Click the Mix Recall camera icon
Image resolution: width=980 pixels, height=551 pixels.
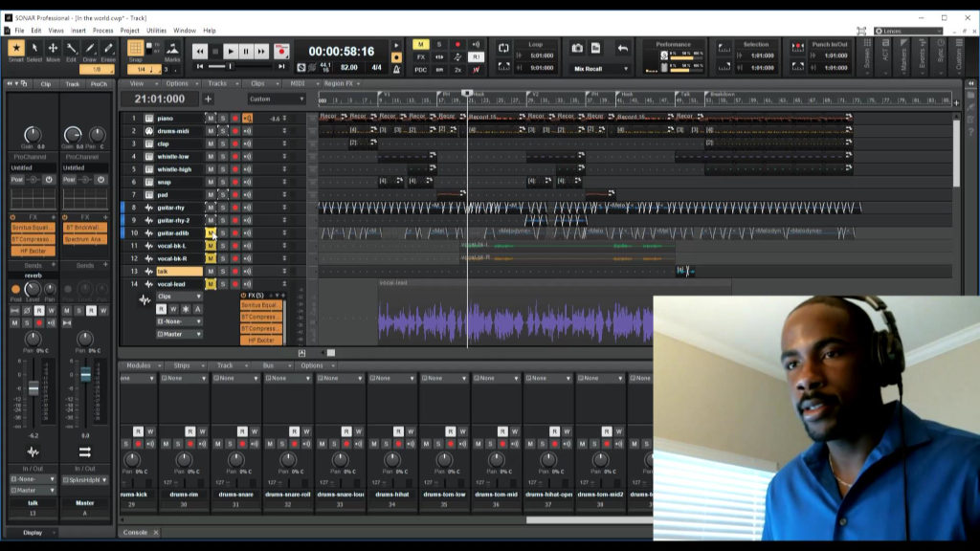pos(577,48)
